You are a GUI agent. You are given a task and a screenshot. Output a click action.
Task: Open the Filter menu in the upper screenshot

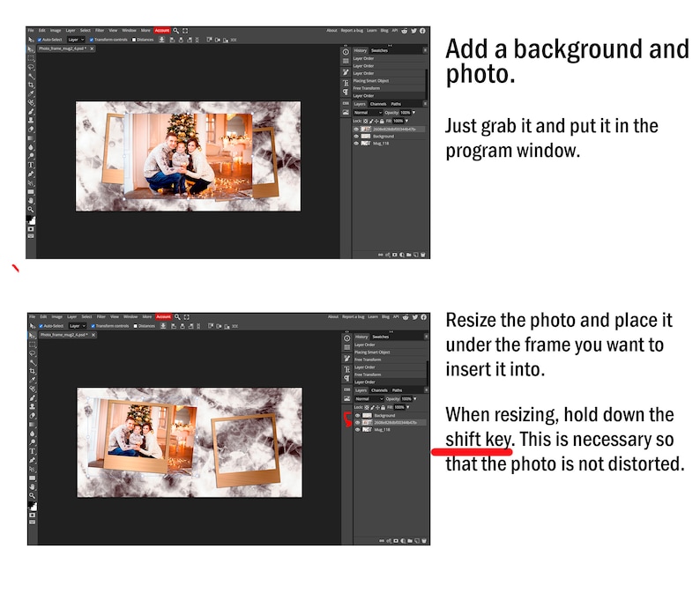pos(100,30)
